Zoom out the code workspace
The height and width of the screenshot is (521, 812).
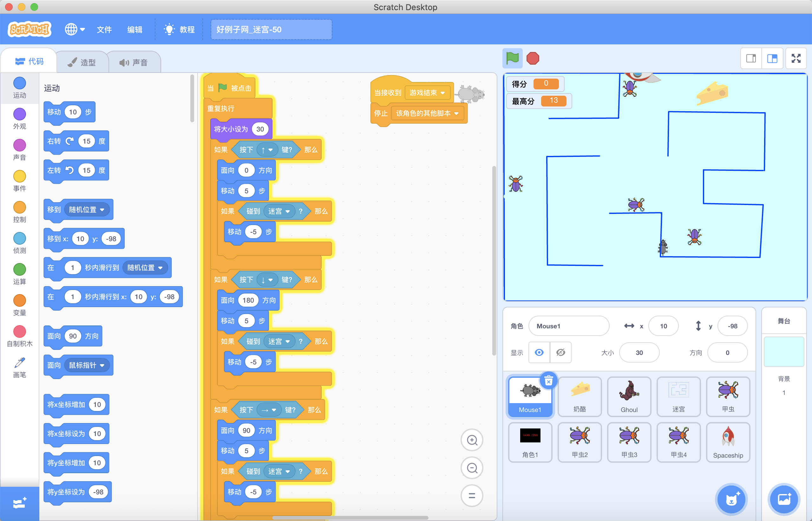tap(472, 468)
